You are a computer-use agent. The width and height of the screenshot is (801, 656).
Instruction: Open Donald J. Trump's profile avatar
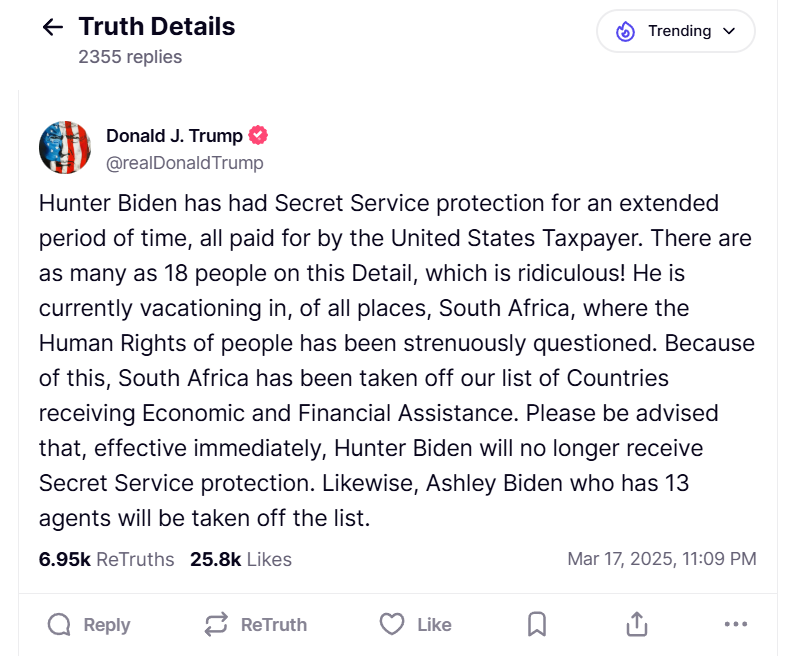pos(65,147)
